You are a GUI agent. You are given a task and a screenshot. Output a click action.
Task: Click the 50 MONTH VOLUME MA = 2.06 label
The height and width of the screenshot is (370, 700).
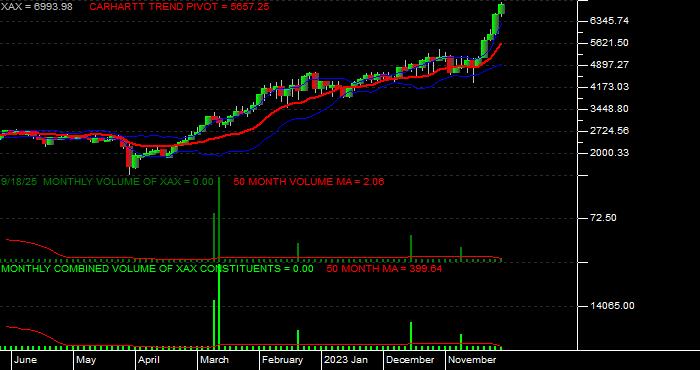pyautogui.click(x=308, y=182)
